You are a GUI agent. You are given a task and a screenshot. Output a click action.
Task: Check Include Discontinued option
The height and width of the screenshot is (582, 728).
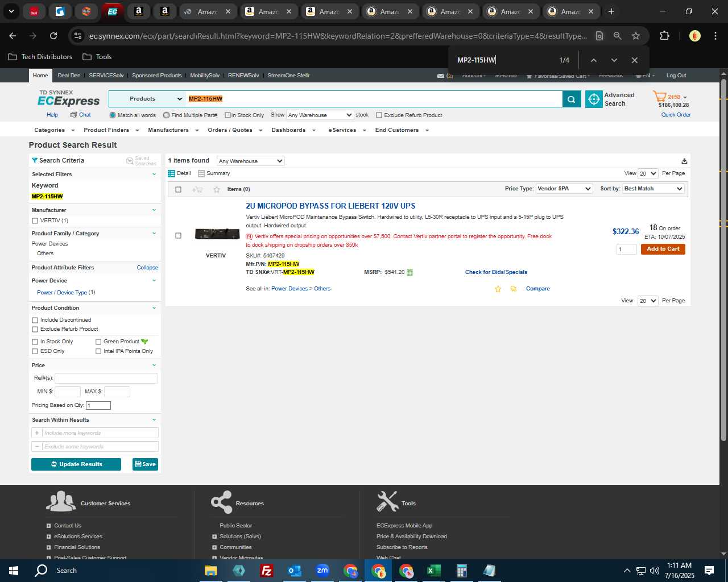[35, 320]
